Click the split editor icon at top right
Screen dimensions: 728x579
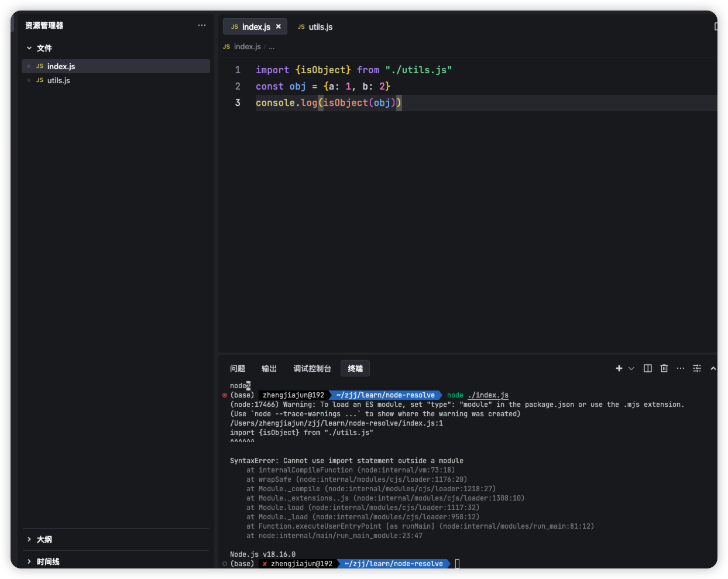pyautogui.click(x=715, y=26)
